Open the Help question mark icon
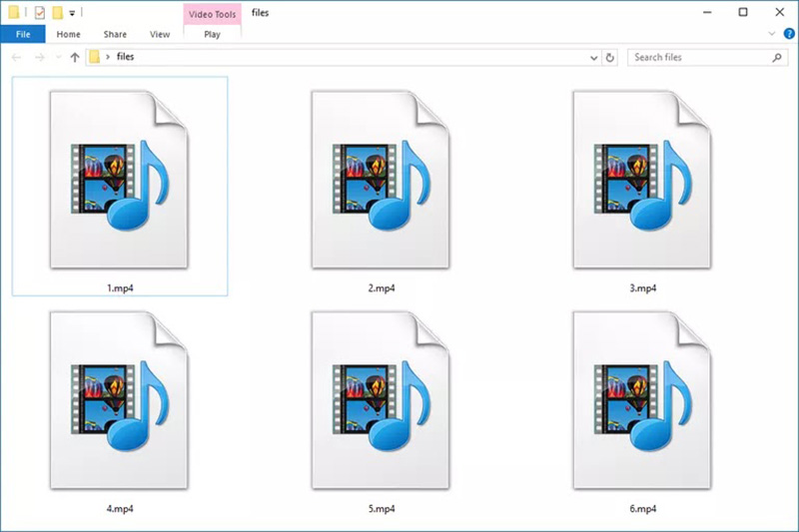The image size is (799, 532). coord(789,34)
